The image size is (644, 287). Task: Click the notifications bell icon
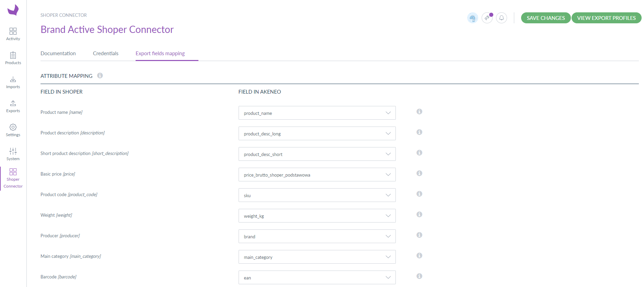501,18
